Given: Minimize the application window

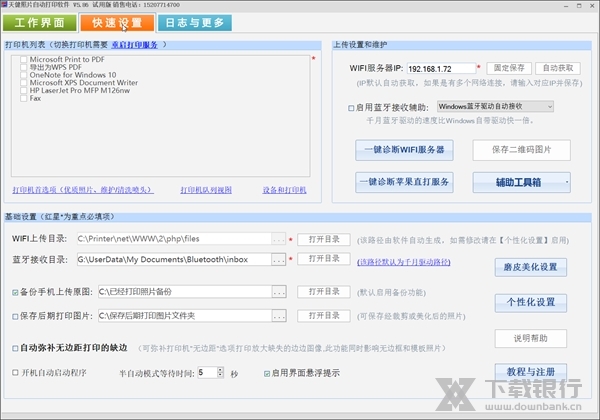Looking at the screenshot, I should point(566,6).
